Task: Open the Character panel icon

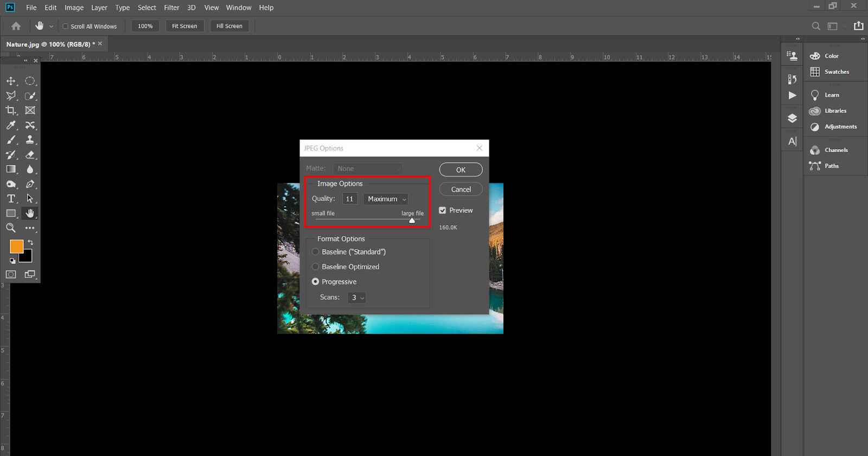Action: tap(793, 142)
